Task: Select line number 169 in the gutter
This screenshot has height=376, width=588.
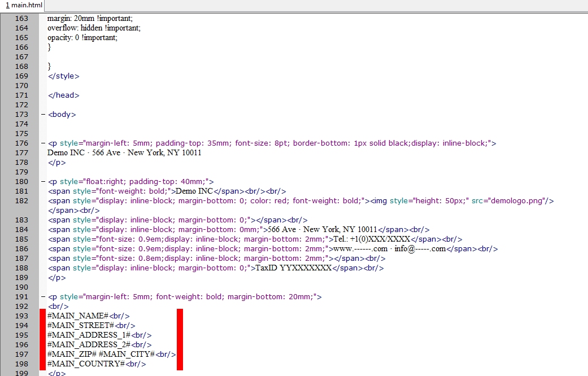Action: click(x=21, y=76)
